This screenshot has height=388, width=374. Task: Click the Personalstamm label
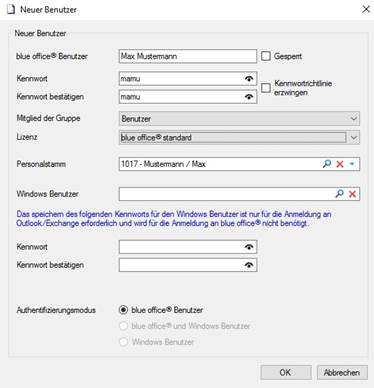[41, 164]
